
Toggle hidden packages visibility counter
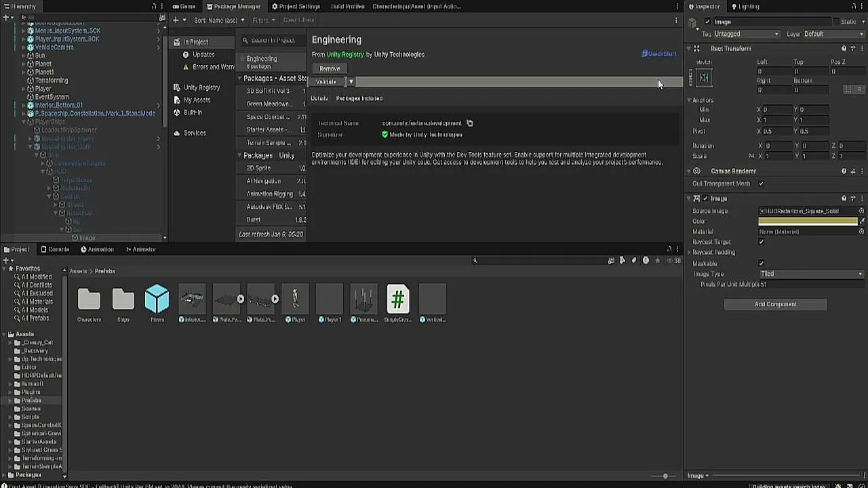[x=674, y=260]
